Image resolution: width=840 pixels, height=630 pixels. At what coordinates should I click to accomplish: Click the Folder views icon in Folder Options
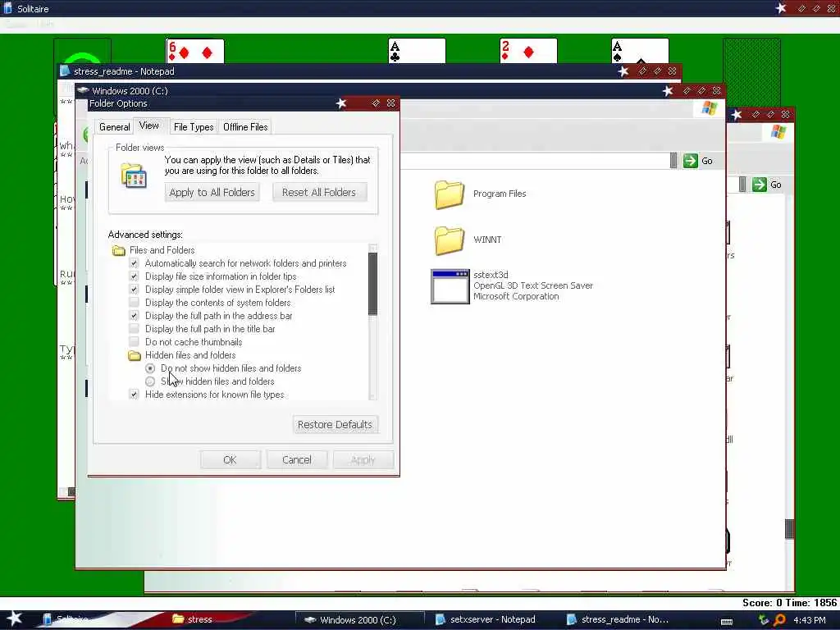tap(134, 176)
